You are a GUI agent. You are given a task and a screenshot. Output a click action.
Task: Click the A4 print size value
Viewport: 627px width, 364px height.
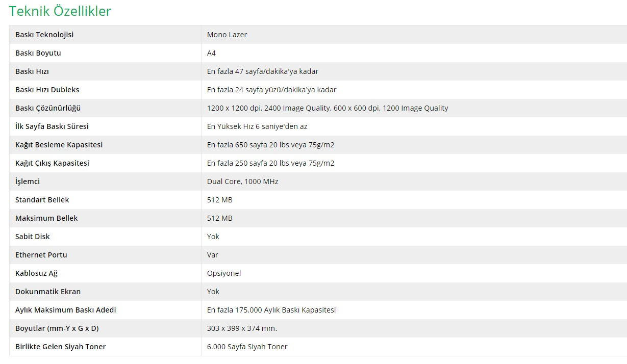pos(211,53)
